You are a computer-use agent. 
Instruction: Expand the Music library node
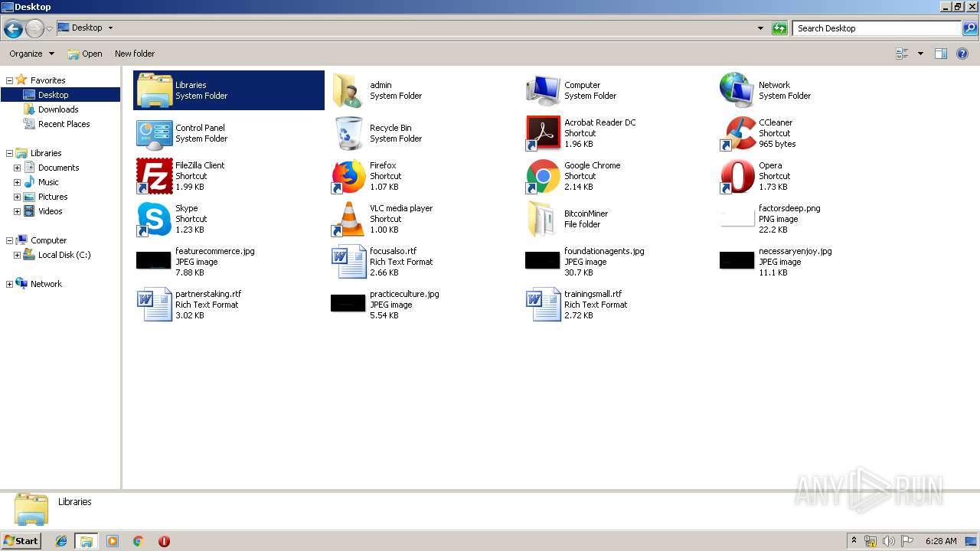pyautogui.click(x=17, y=182)
